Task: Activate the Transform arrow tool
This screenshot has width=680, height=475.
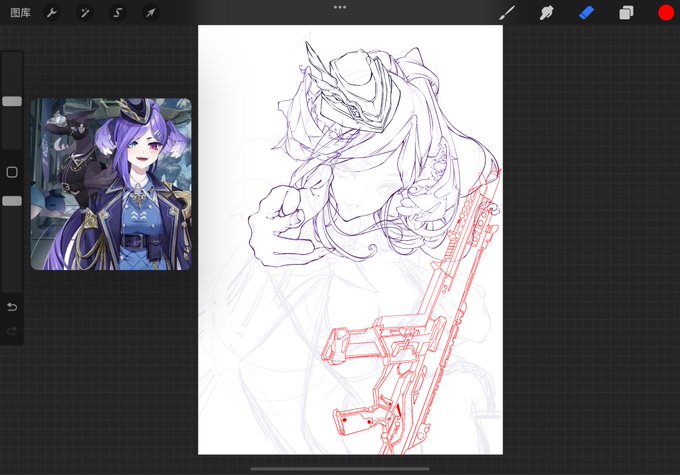Action: coord(150,13)
